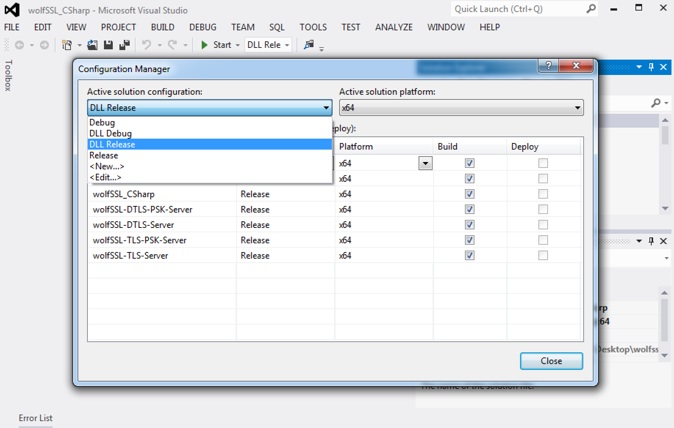This screenshot has height=428, width=674.
Task: Click the Visual Studio logo icon
Action: (x=12, y=9)
